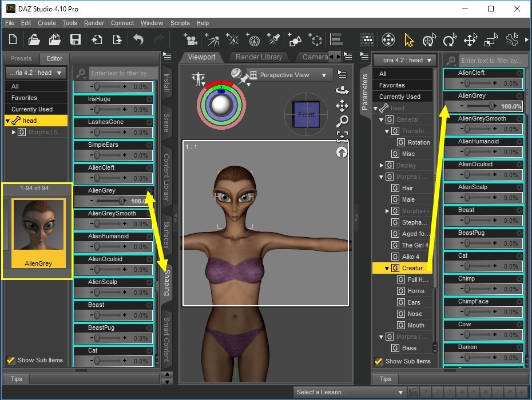Collapse the General group in Parameters tree

click(382, 119)
